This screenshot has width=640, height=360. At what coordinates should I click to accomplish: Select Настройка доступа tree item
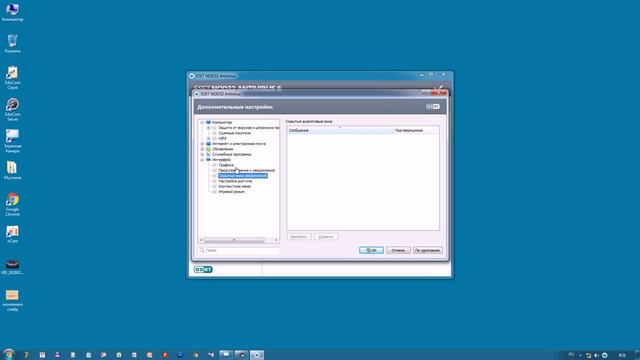[235, 181]
